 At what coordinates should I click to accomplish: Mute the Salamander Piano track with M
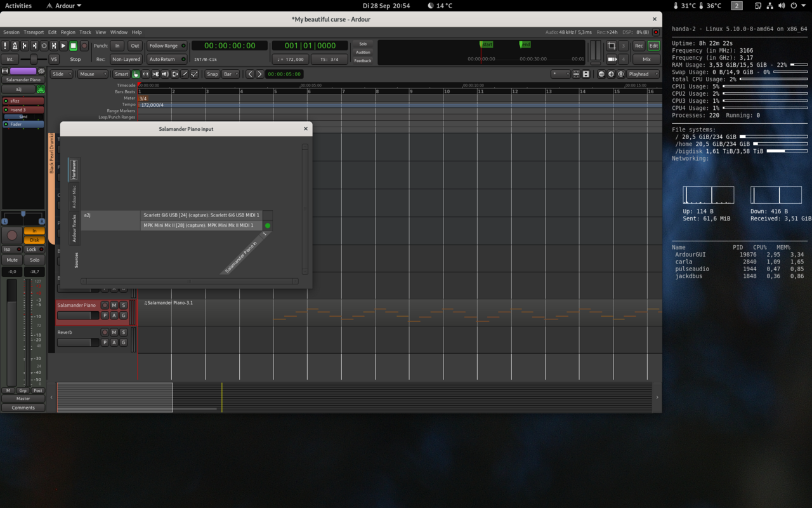pos(114,305)
